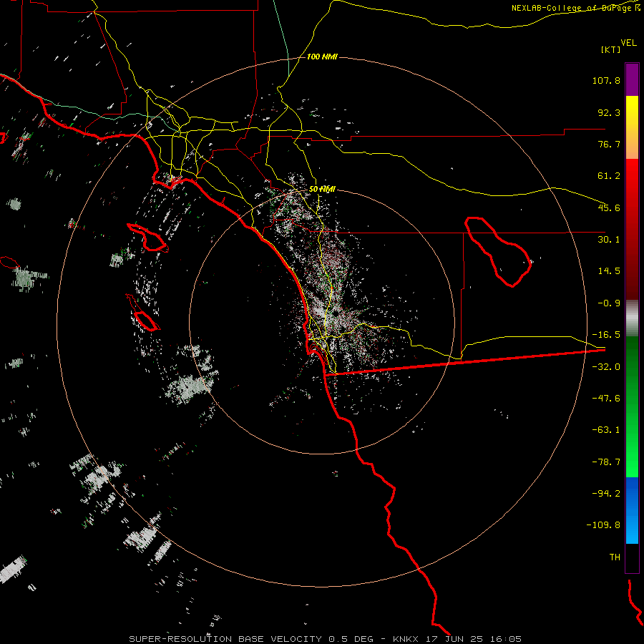644x644 pixels.
Task: Click the 45.6 legend value
Action: click(609, 208)
